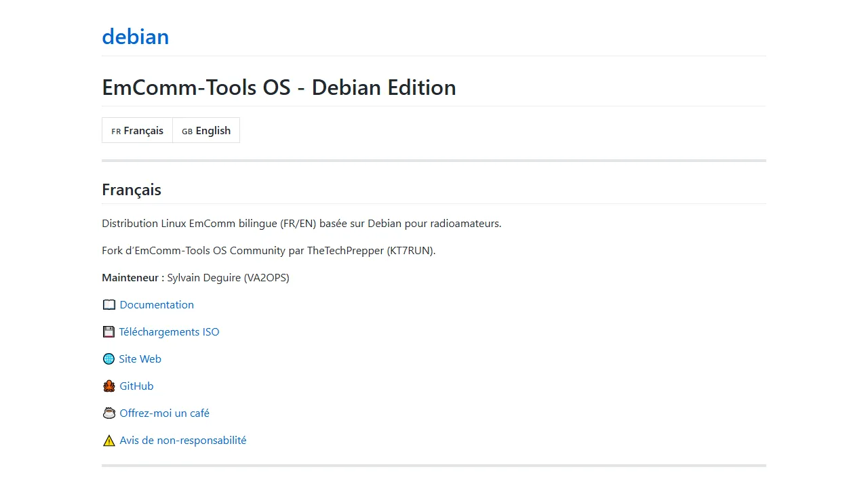Screen dimensions: 868x488
Task: Click the EmComm-Tools OS - Debian Edition heading
Action: (x=279, y=87)
